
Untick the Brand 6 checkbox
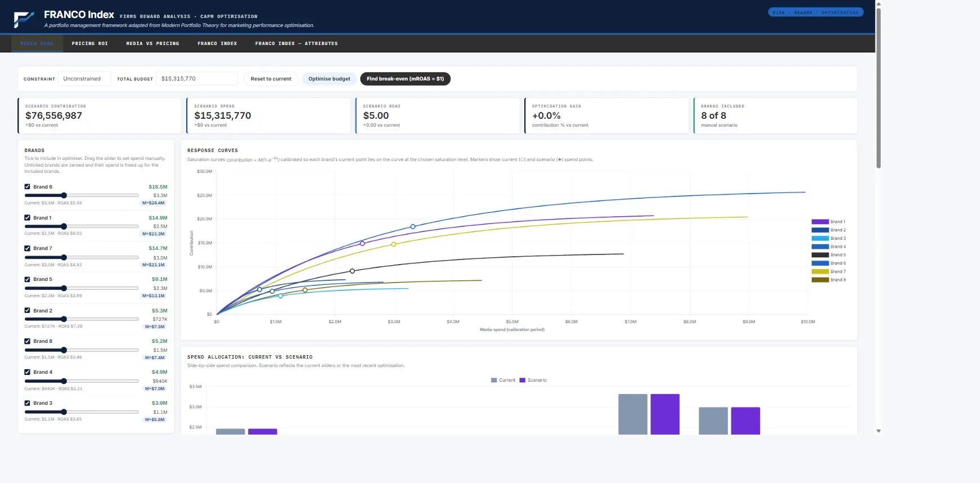pos(27,187)
